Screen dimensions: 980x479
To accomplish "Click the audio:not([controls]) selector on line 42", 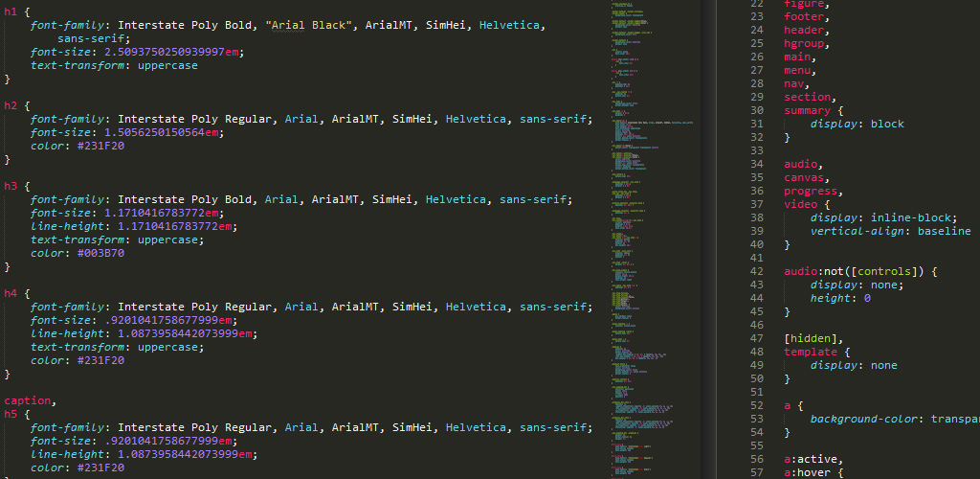I will [x=853, y=271].
